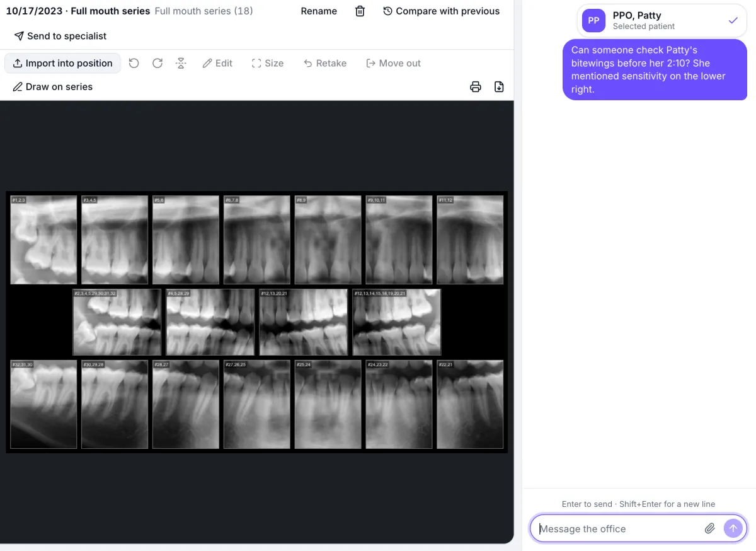Open the #9,10,11 x-ray image

tap(399, 240)
